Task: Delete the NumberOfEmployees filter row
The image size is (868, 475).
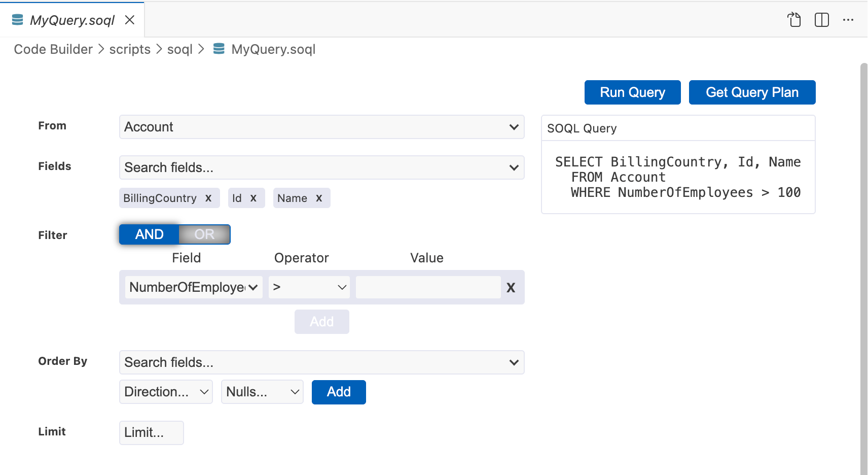Action: click(x=511, y=288)
